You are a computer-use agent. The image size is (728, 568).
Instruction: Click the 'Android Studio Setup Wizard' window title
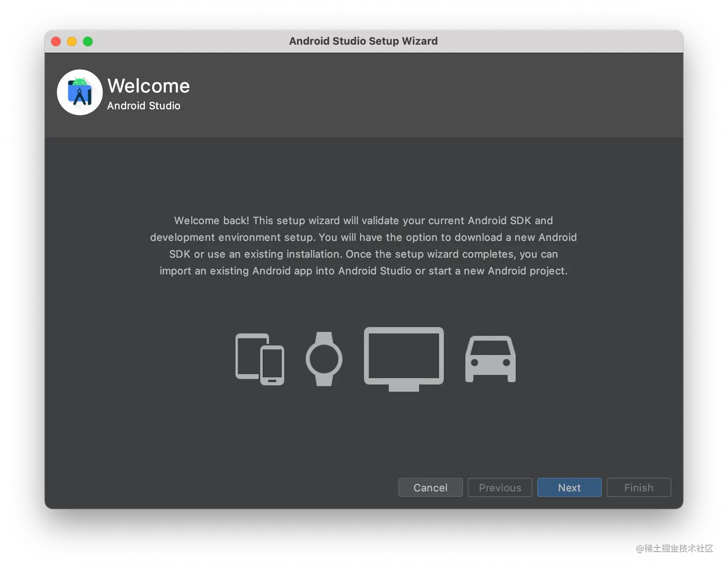(x=364, y=41)
